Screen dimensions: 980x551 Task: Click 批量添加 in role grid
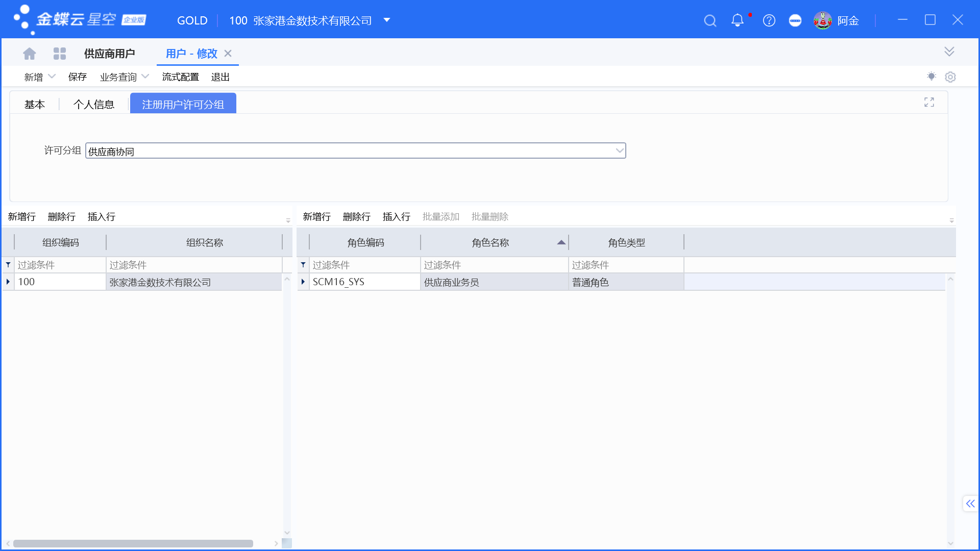click(x=441, y=217)
